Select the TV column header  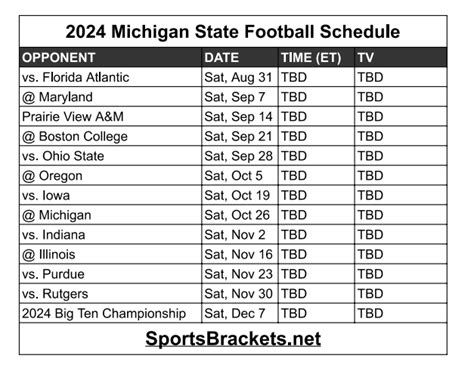(x=401, y=57)
